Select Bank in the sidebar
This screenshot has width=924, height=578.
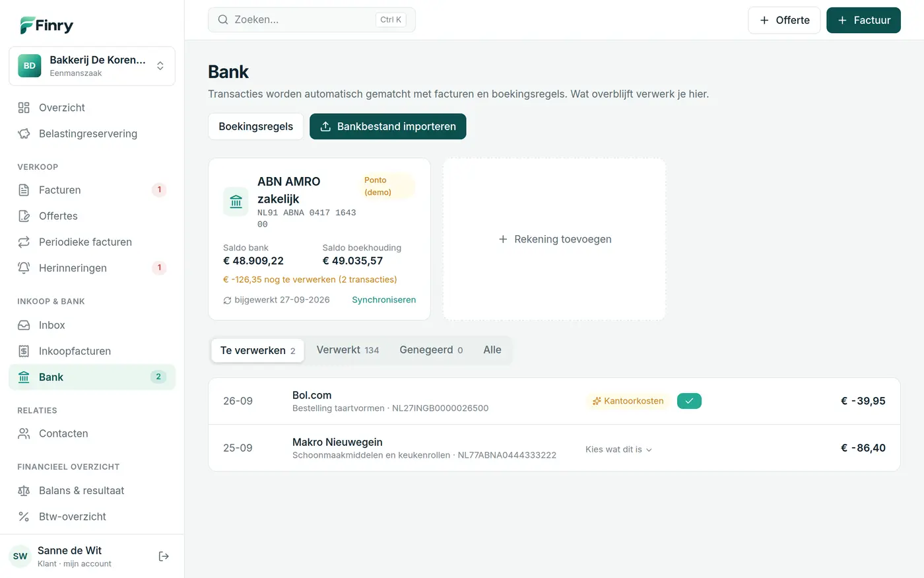tap(92, 377)
